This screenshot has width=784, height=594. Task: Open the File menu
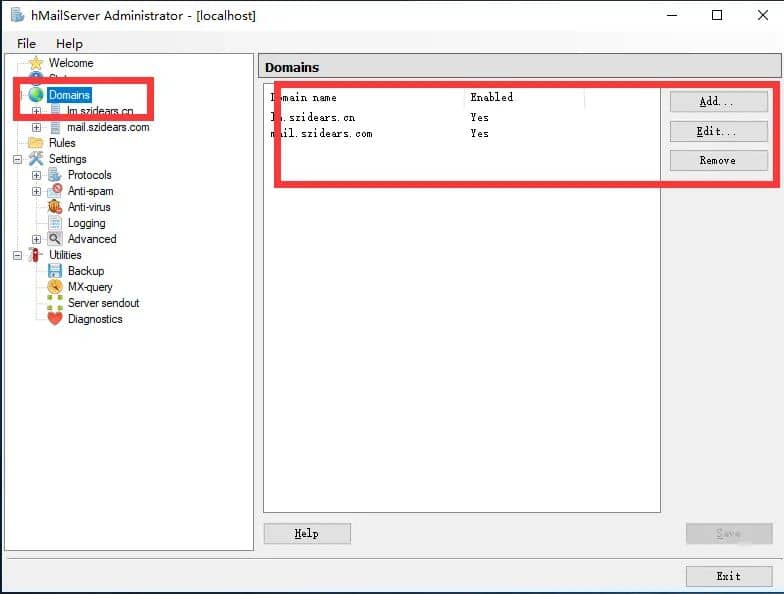(x=26, y=44)
